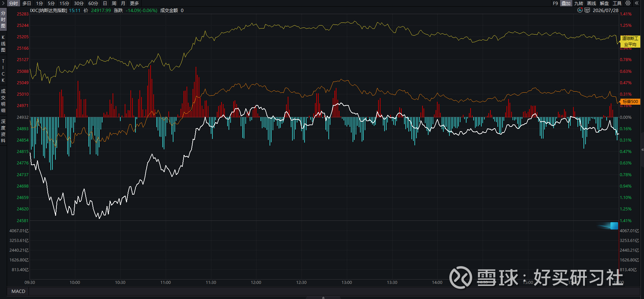
Task: Click the F9 button
Action: (x=555, y=3)
